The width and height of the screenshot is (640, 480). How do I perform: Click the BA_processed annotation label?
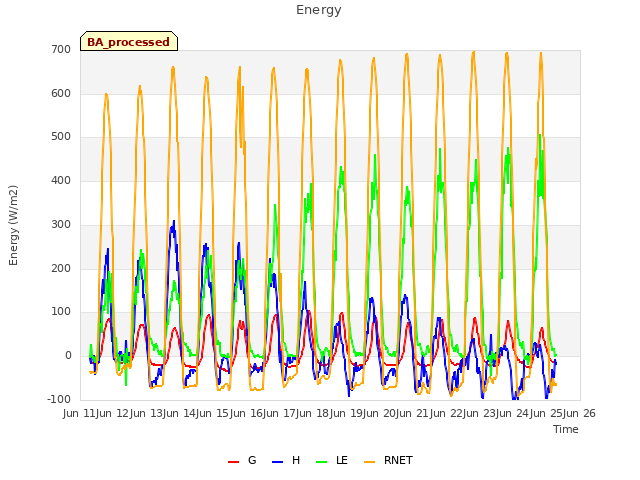pos(129,42)
